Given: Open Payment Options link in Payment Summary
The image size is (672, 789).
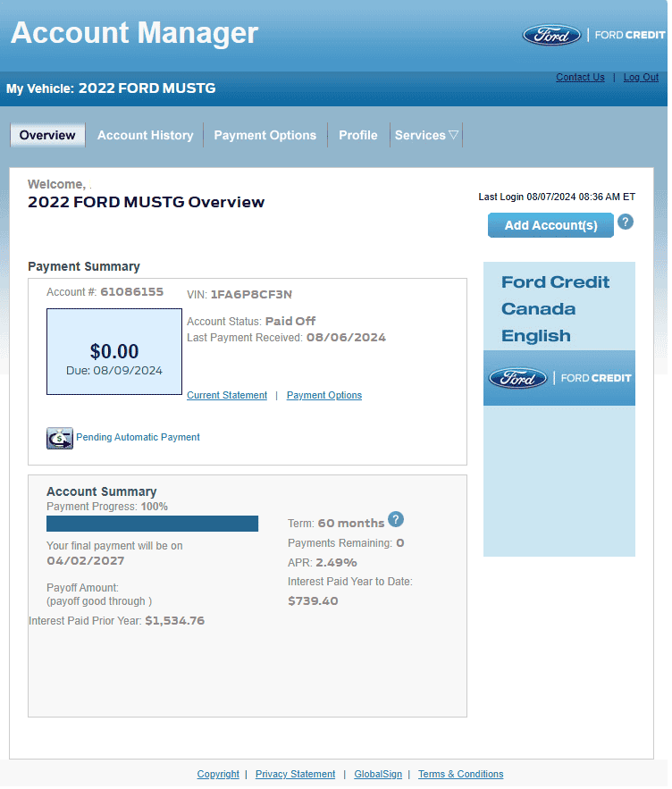Looking at the screenshot, I should 326,398.
